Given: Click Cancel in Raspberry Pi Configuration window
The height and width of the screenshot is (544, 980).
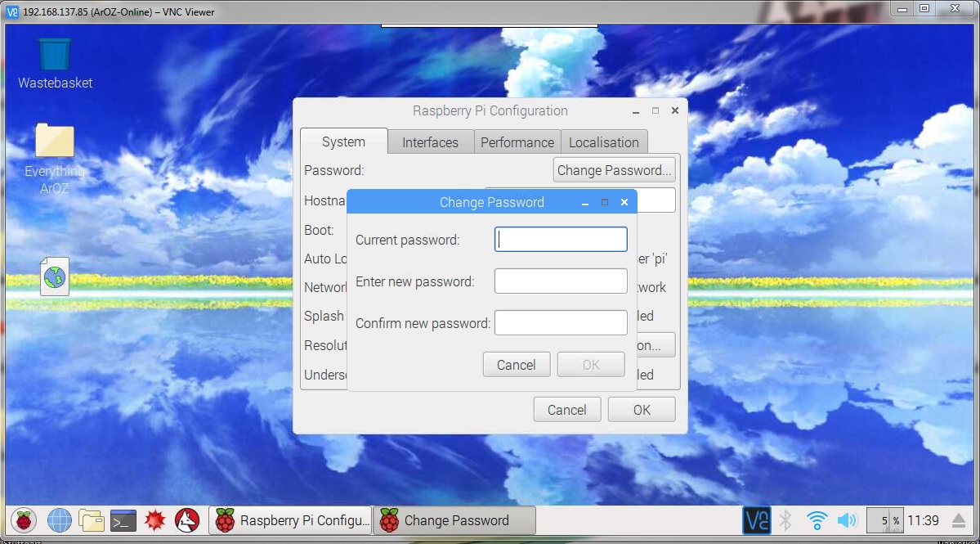Looking at the screenshot, I should 567,410.
